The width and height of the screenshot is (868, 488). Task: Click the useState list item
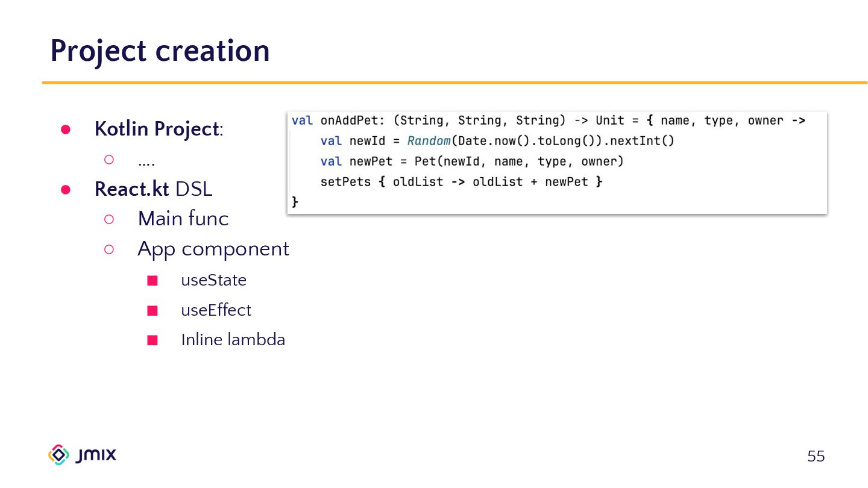tap(213, 280)
